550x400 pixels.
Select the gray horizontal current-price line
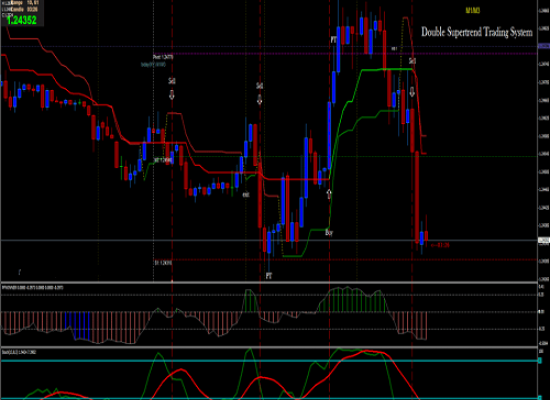coord(269,240)
